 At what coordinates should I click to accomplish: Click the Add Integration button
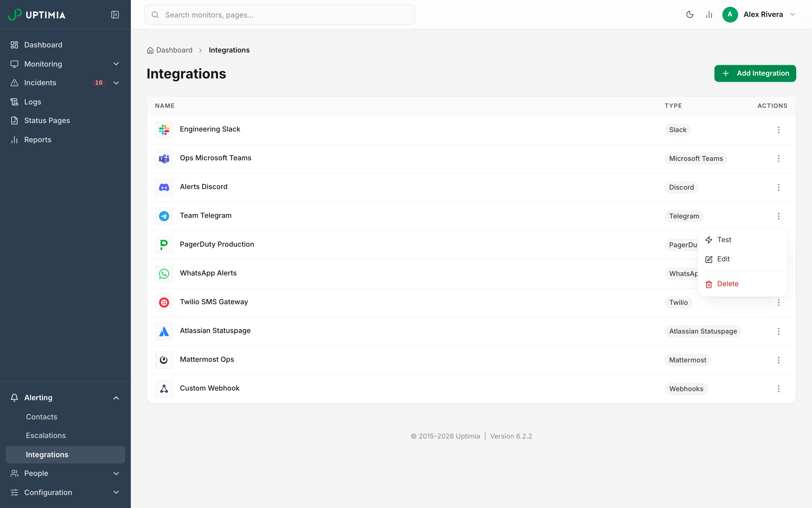(x=755, y=73)
